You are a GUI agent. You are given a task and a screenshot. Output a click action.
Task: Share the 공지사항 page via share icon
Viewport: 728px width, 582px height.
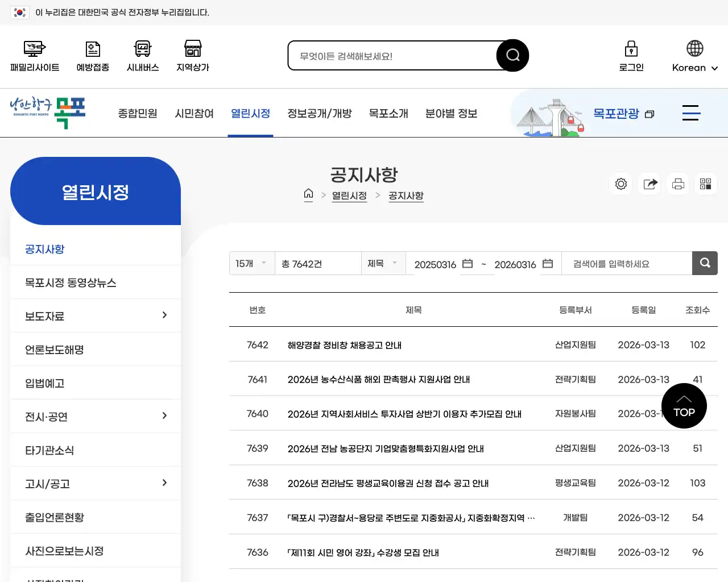pos(649,184)
